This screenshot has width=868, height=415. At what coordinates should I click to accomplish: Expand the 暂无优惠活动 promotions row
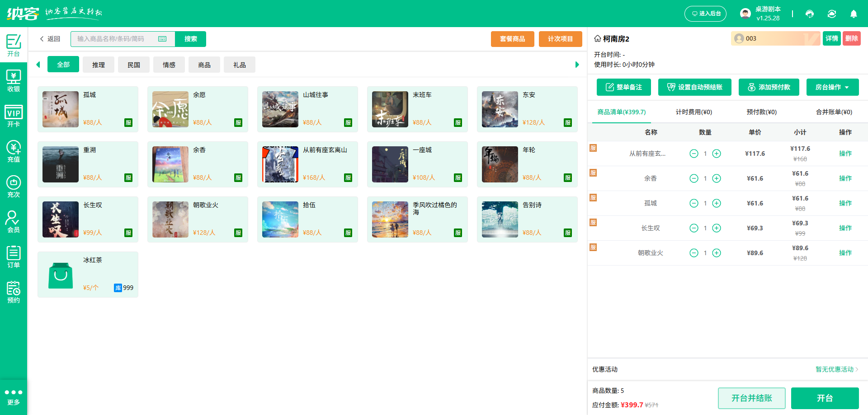pyautogui.click(x=836, y=369)
